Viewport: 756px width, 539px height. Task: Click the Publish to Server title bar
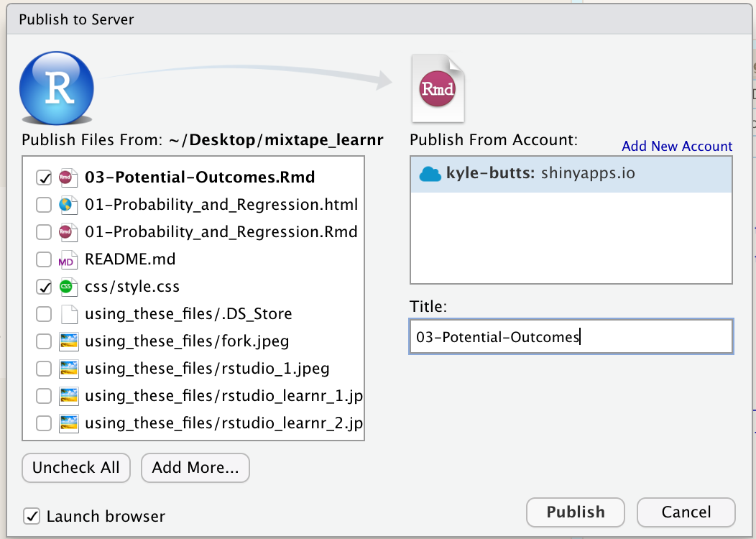[x=379, y=20]
